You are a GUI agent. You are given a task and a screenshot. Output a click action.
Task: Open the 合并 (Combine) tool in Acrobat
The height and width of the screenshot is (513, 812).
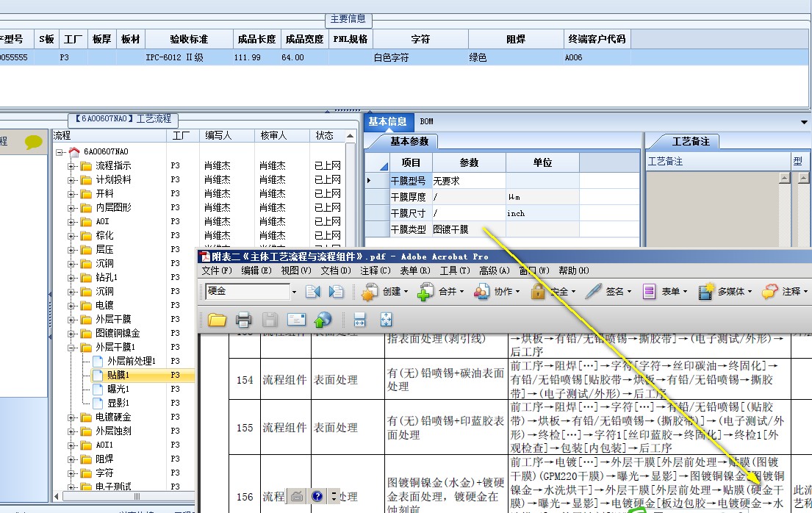point(441,292)
